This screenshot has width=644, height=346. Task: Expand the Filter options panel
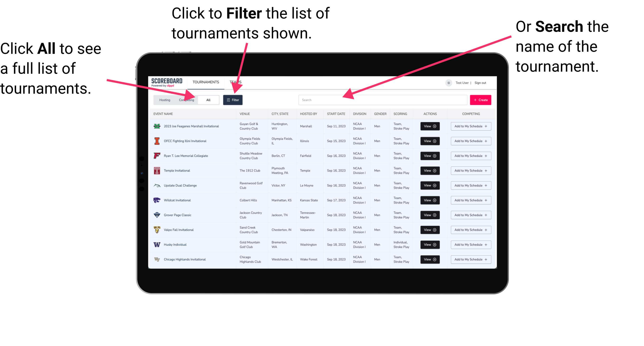click(x=233, y=100)
